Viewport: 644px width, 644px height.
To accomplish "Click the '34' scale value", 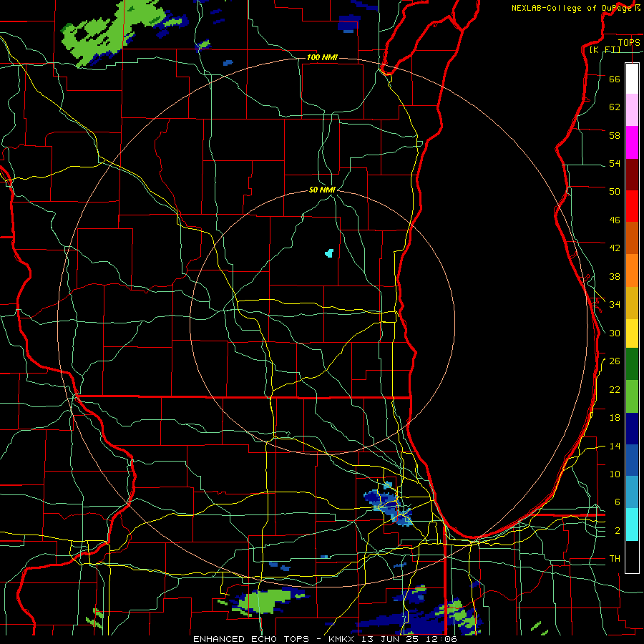I will [615, 304].
